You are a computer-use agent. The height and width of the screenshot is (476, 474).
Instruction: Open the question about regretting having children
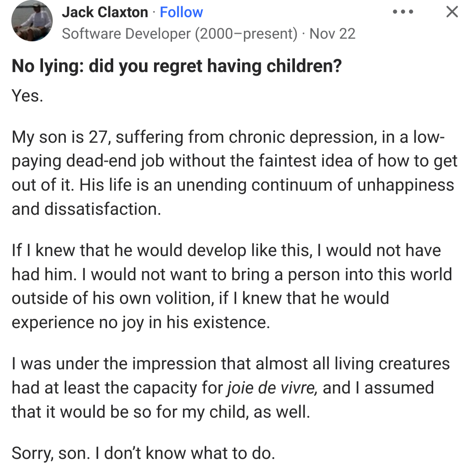[176, 66]
